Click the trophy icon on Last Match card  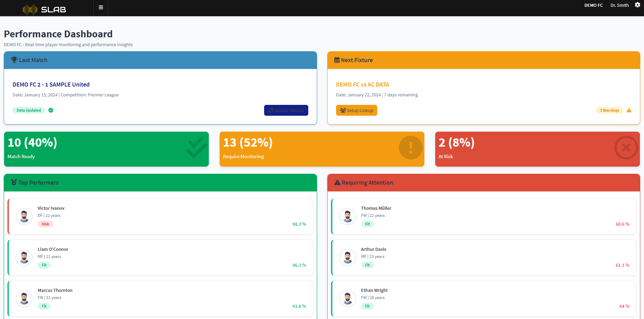pyautogui.click(x=14, y=60)
